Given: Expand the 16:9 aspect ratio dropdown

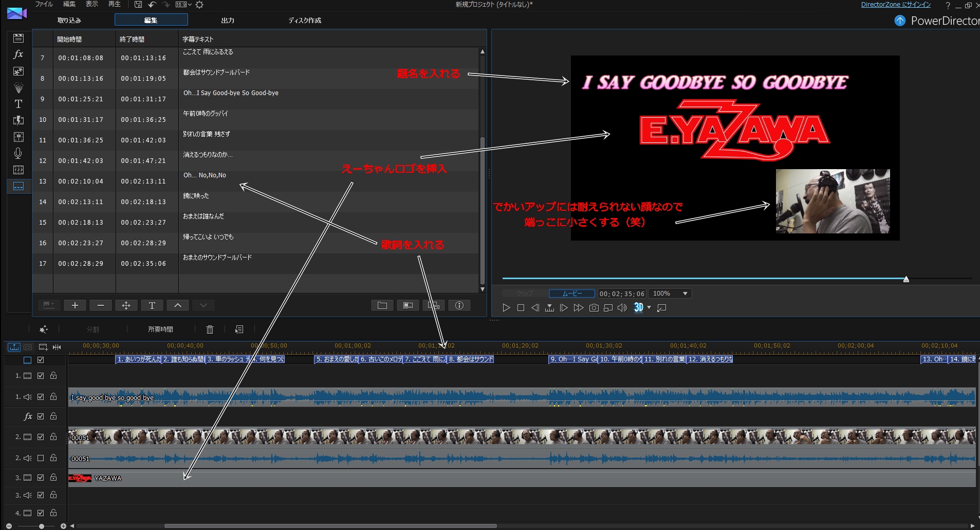Looking at the screenshot, I should pyautogui.click(x=183, y=5).
